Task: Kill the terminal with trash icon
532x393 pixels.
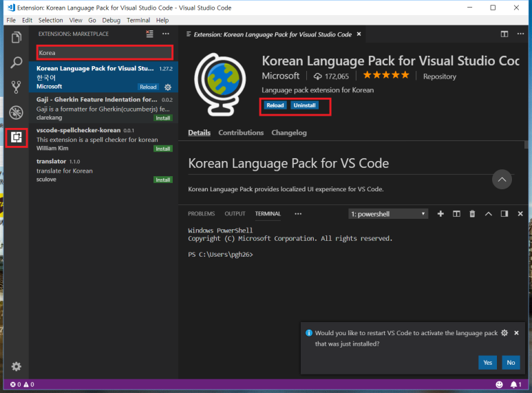Action: [x=472, y=214]
